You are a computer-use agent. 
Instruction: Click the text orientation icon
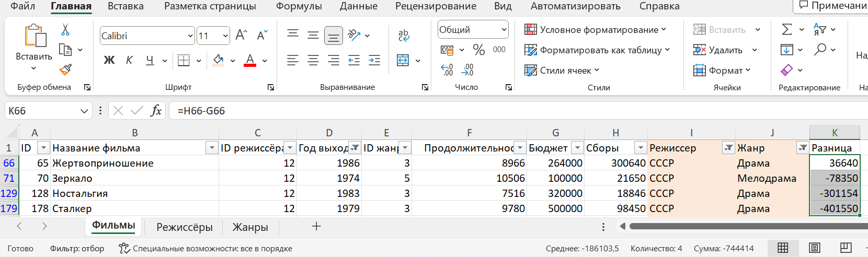click(354, 36)
